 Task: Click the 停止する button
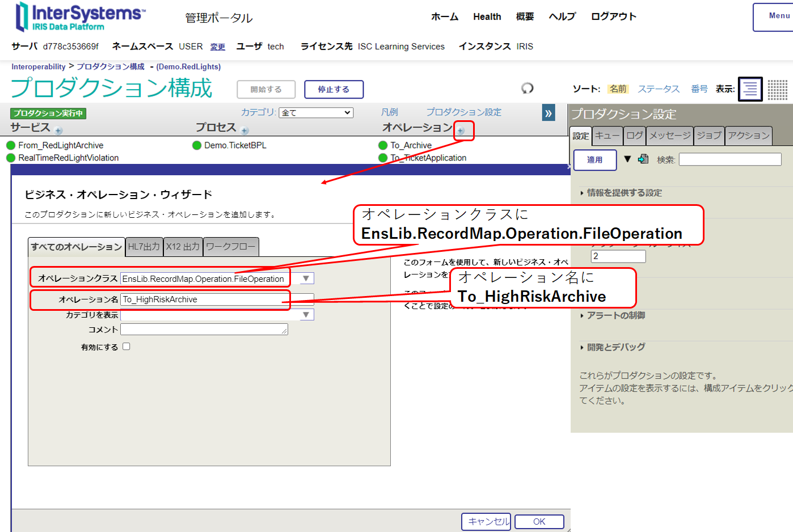[x=334, y=90]
